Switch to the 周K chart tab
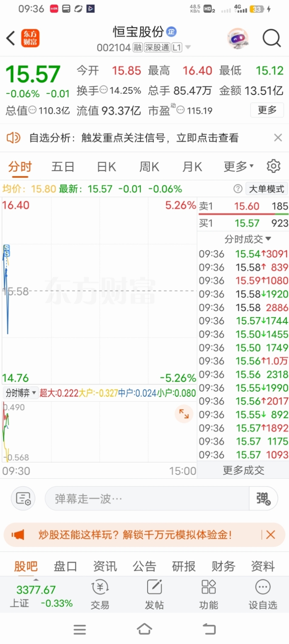Image resolution: width=289 pixels, height=644 pixels. 149,167
